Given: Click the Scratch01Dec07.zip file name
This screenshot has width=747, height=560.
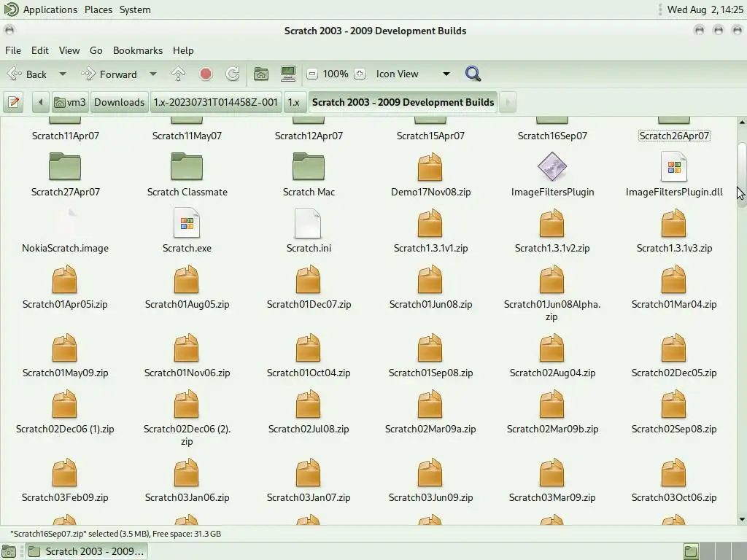Looking at the screenshot, I should click(x=309, y=304).
